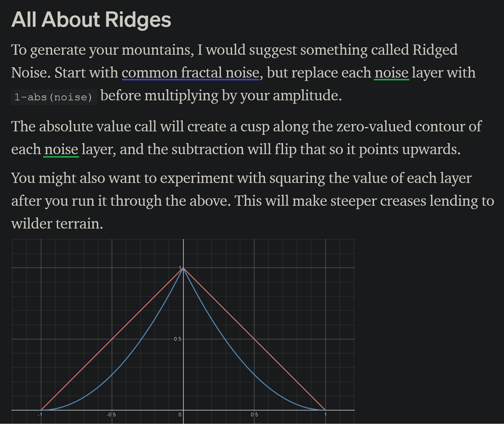
Task: Click the curves' endpoint at x equals -1
Action: click(41, 410)
